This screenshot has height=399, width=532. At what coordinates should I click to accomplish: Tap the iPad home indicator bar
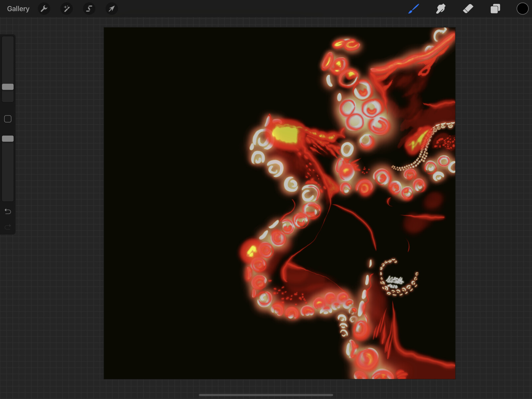pyautogui.click(x=266, y=395)
